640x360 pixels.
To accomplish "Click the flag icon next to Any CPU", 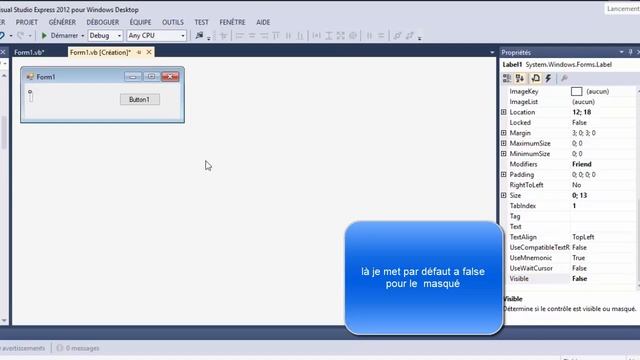I will pos(199,36).
